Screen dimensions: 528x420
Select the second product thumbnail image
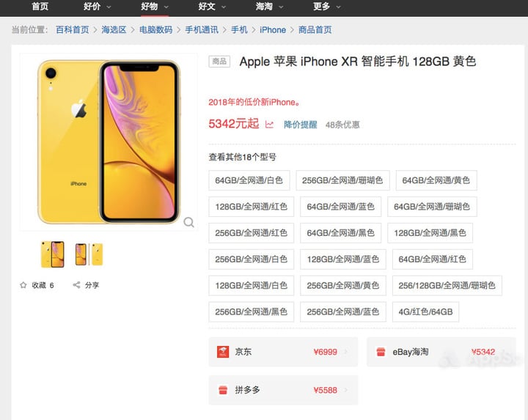coord(89,255)
